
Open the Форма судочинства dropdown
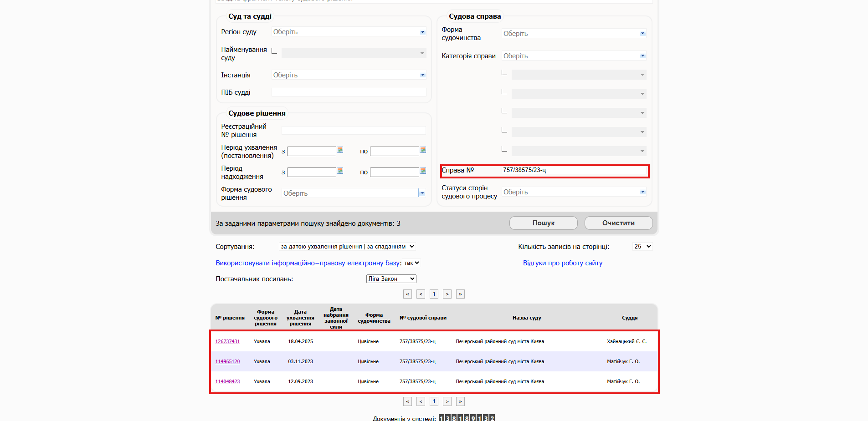[x=642, y=33]
